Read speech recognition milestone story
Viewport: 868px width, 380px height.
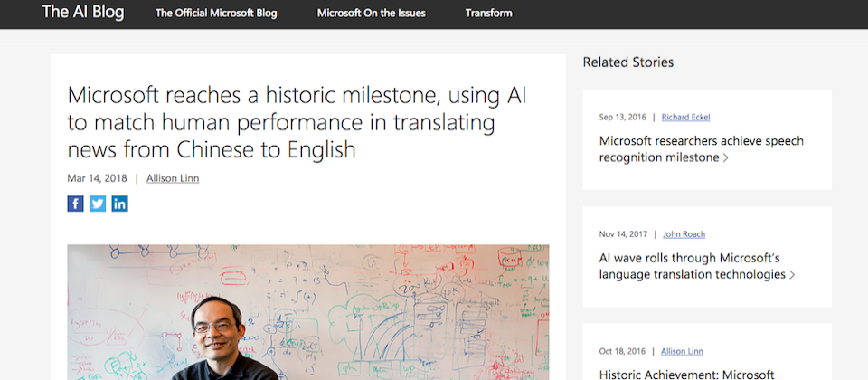click(x=702, y=149)
